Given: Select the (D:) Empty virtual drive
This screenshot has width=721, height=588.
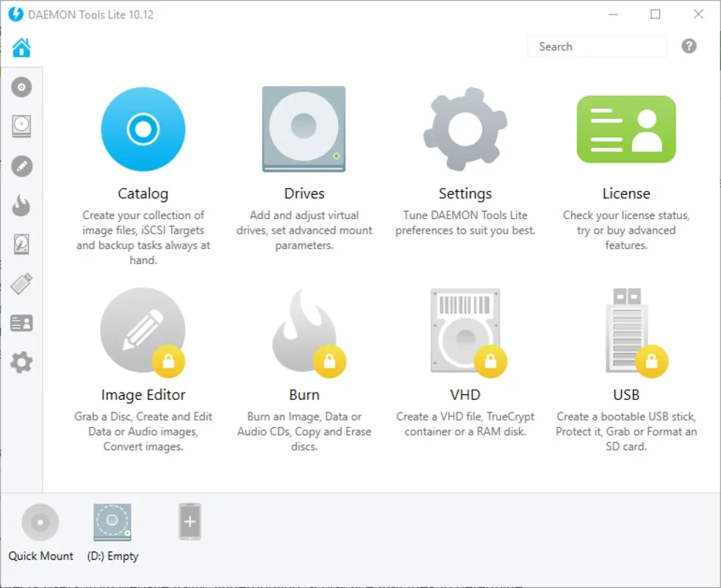Looking at the screenshot, I should (112, 523).
